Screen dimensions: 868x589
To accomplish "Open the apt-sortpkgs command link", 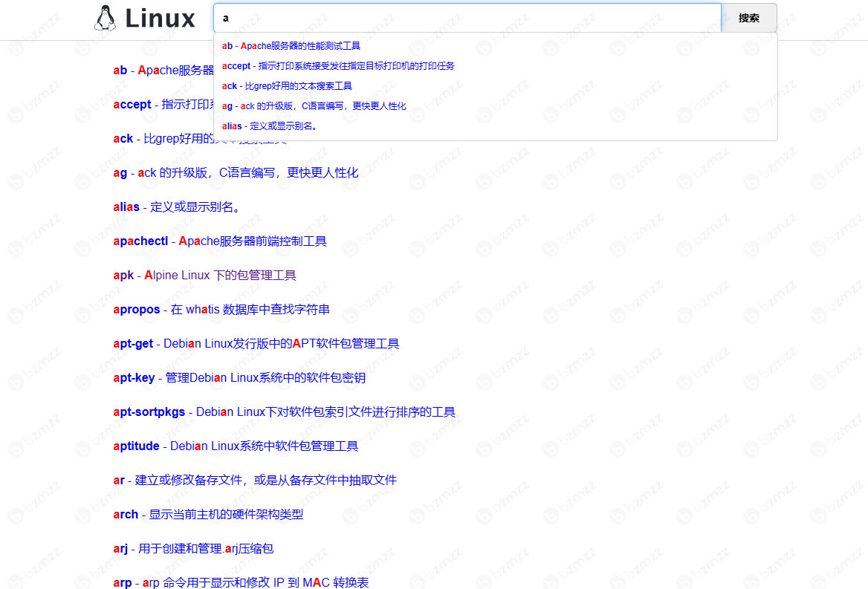I will pos(284,412).
